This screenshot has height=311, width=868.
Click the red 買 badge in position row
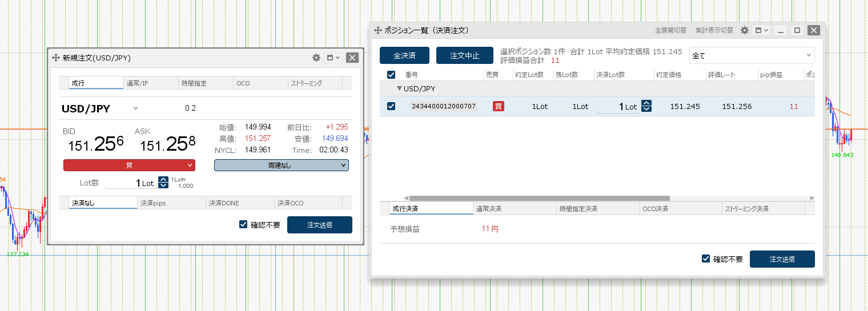click(499, 106)
